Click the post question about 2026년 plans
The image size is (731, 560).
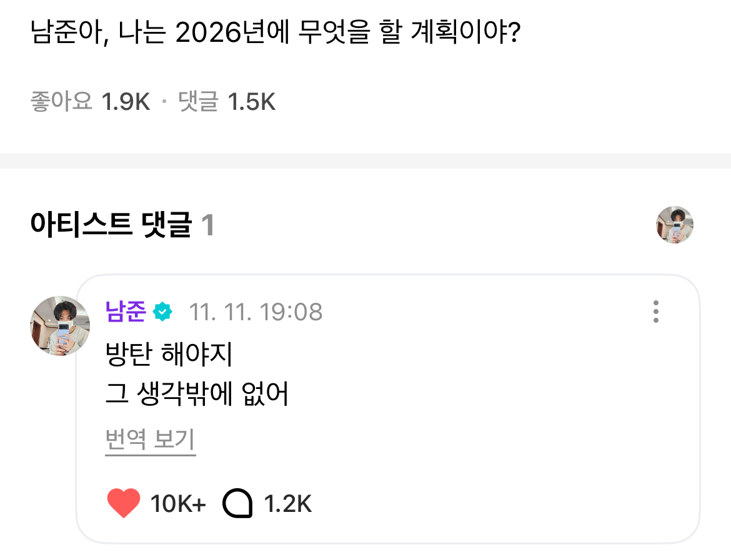[275, 34]
